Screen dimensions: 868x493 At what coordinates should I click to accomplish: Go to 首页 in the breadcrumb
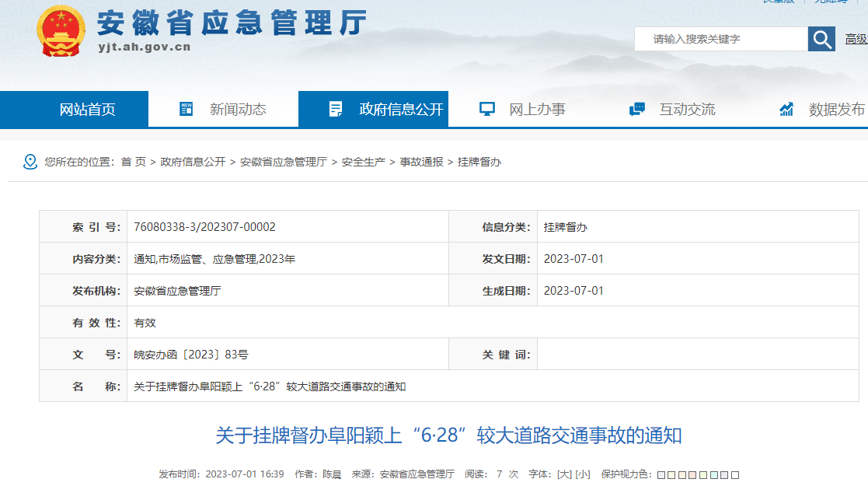click(x=133, y=162)
